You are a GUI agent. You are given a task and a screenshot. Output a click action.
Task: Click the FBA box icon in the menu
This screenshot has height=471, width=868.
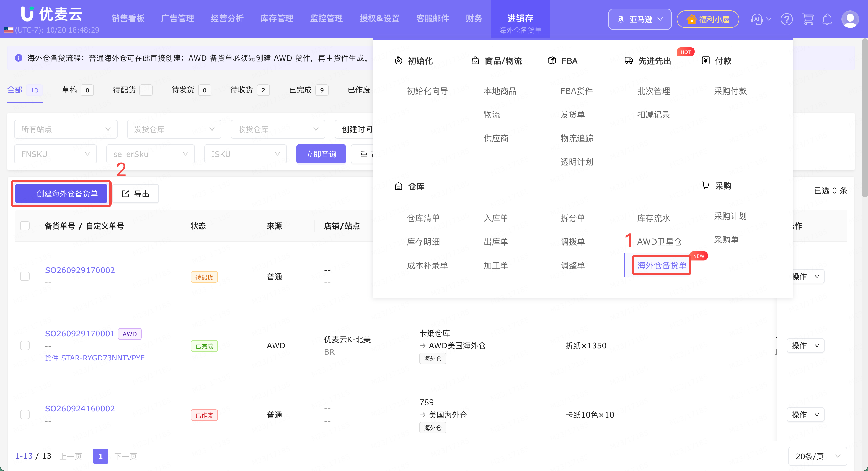click(x=552, y=61)
